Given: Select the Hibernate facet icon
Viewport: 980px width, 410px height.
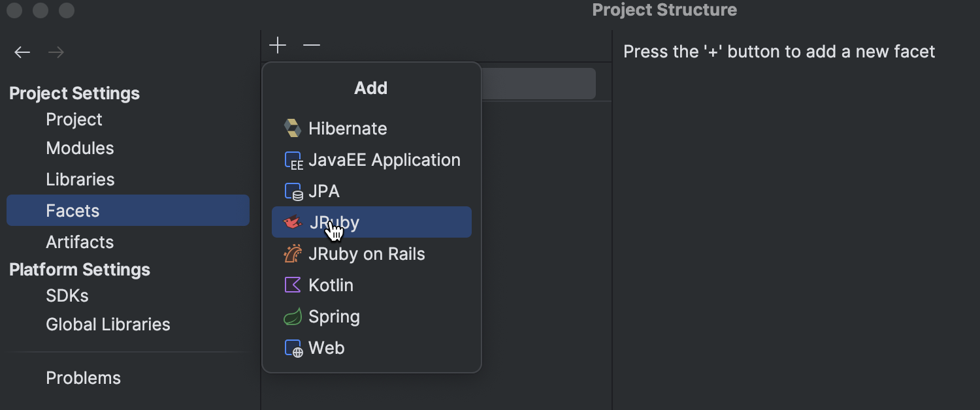Looking at the screenshot, I should tap(292, 128).
